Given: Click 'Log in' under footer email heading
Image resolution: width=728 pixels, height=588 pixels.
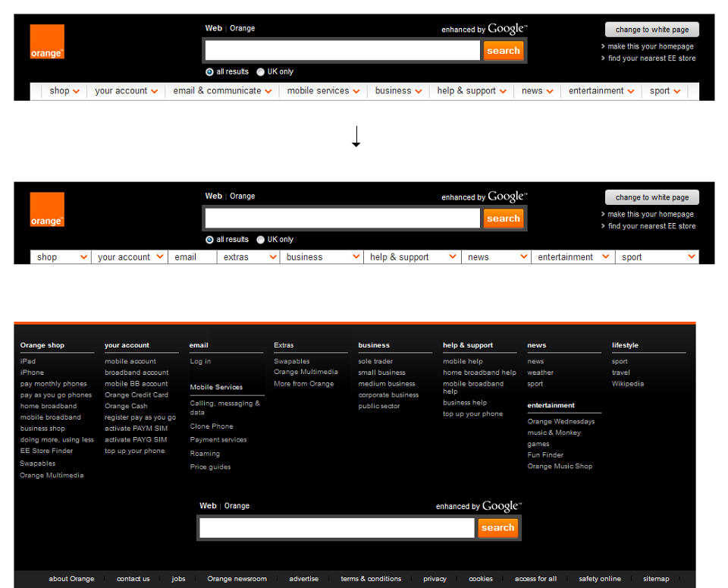Looking at the screenshot, I should coord(200,361).
